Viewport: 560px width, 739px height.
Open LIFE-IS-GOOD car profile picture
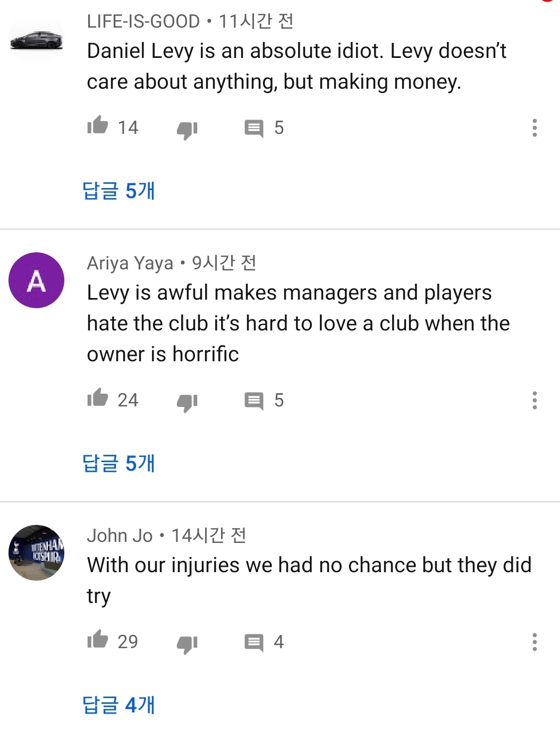pos(36,40)
